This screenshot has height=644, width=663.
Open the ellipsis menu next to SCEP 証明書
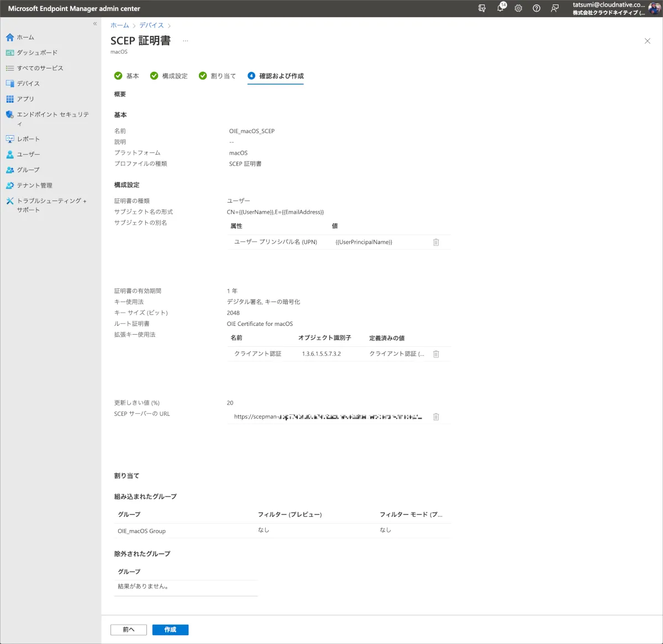point(186,41)
